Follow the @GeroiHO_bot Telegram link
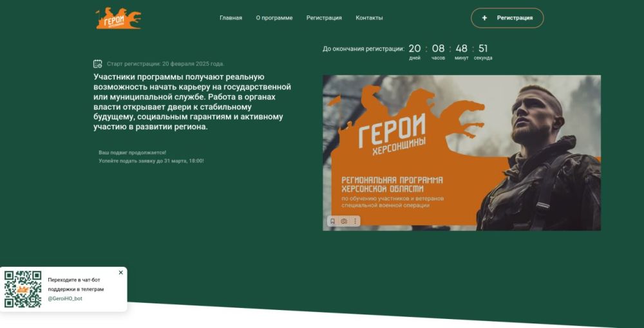This screenshot has height=328, width=644. 65,298
